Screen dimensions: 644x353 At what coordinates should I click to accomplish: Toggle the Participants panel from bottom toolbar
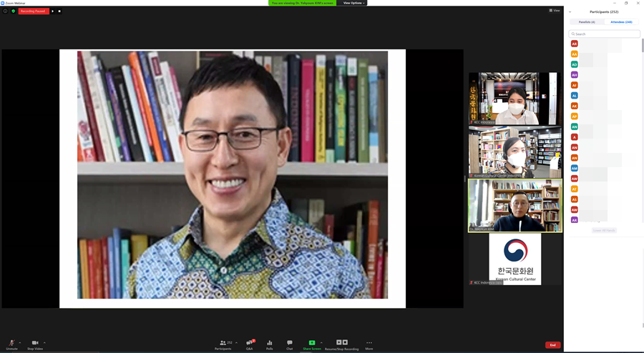(x=223, y=345)
